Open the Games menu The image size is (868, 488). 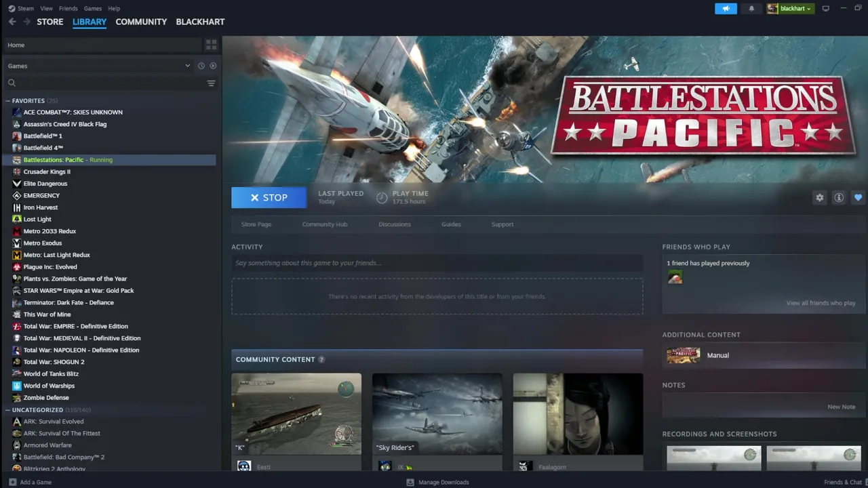point(92,8)
